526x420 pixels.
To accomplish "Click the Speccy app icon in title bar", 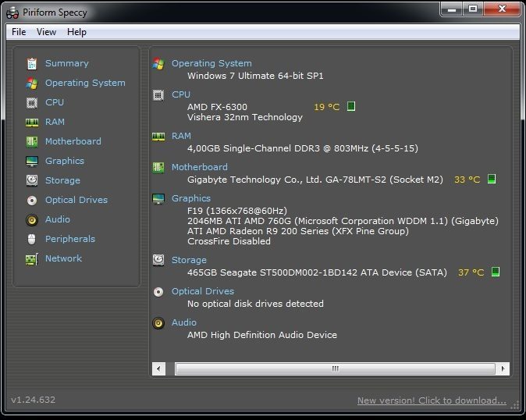I will (x=12, y=13).
